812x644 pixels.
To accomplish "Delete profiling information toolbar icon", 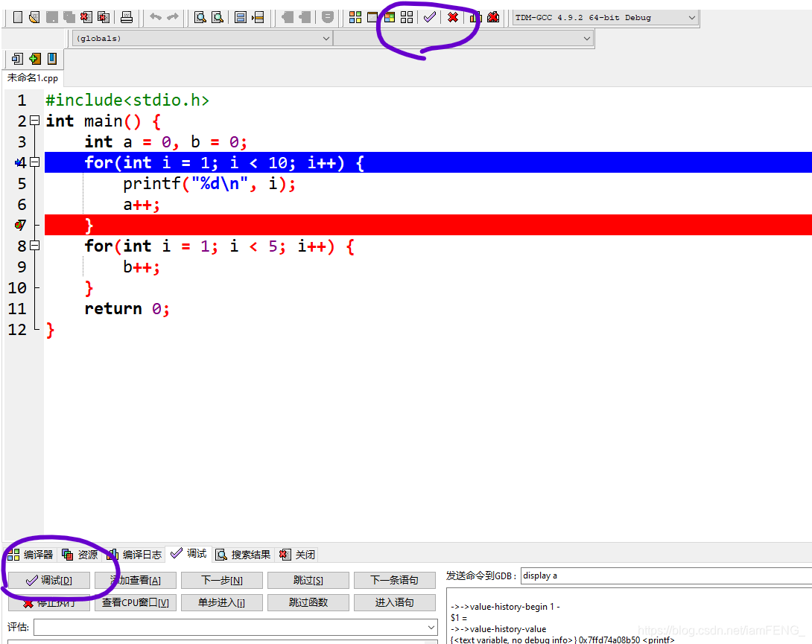I will pos(493,18).
